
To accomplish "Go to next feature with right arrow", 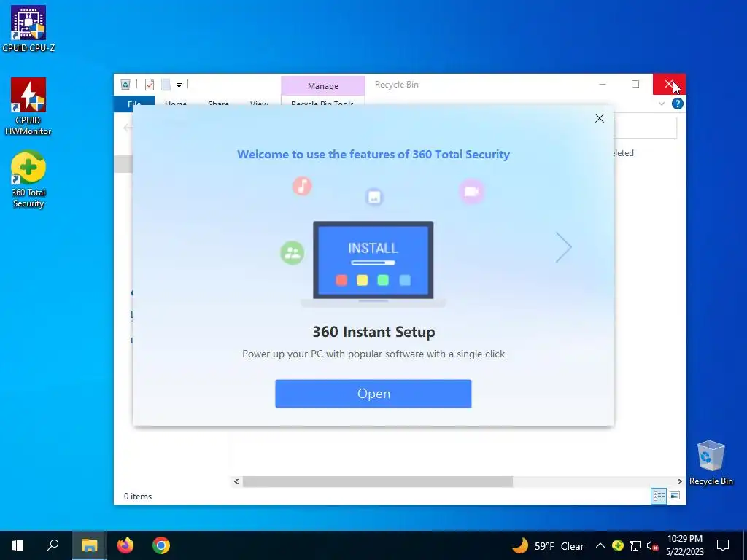I will click(564, 247).
